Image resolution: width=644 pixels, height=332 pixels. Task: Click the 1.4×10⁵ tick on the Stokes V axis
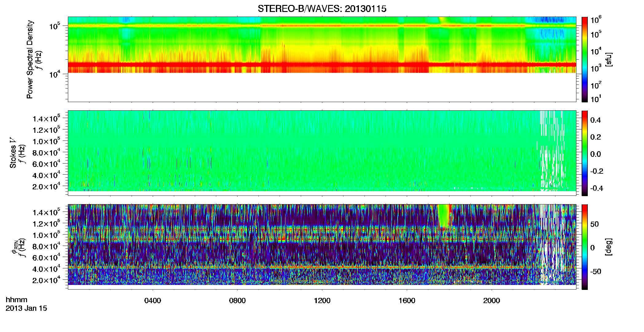[x=46, y=118]
